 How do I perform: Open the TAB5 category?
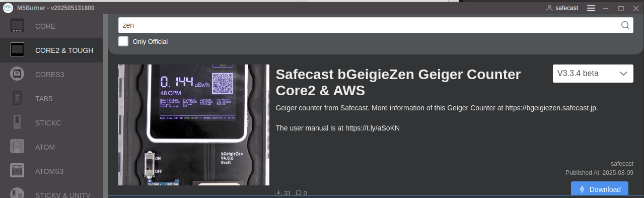coord(51,99)
